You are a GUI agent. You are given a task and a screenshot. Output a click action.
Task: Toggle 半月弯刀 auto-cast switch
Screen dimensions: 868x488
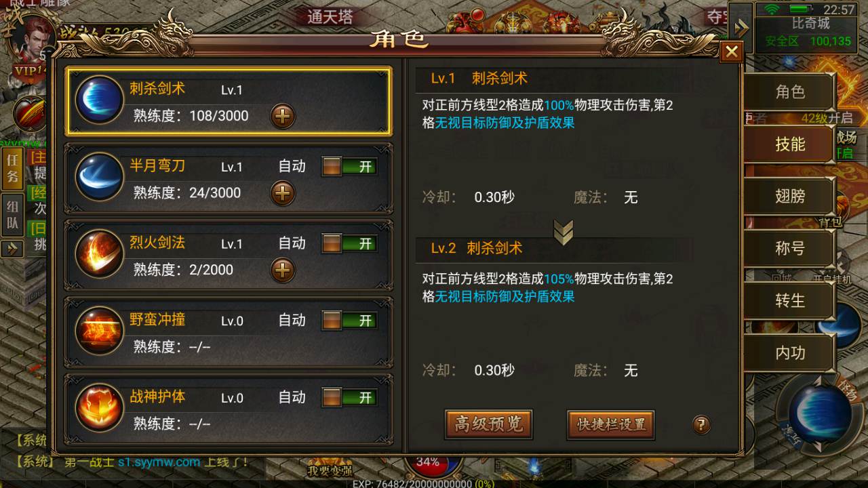[349, 167]
